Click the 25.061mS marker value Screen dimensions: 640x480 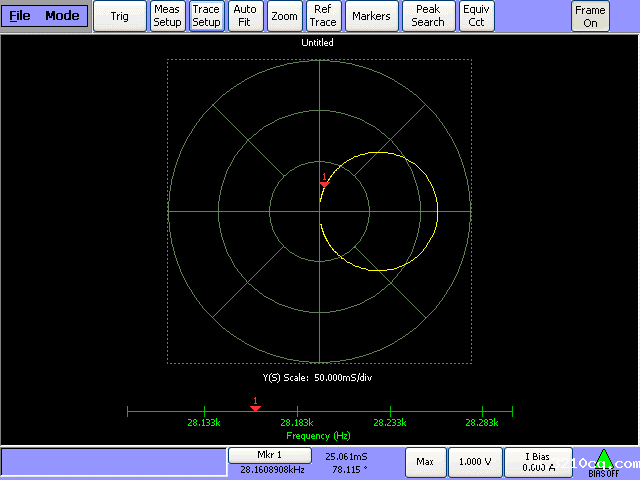point(346,457)
